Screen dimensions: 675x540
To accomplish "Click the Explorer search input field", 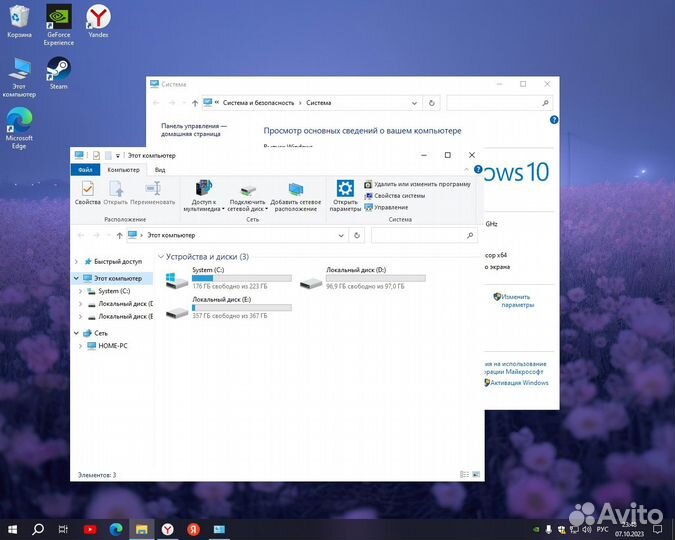I will click(x=423, y=235).
